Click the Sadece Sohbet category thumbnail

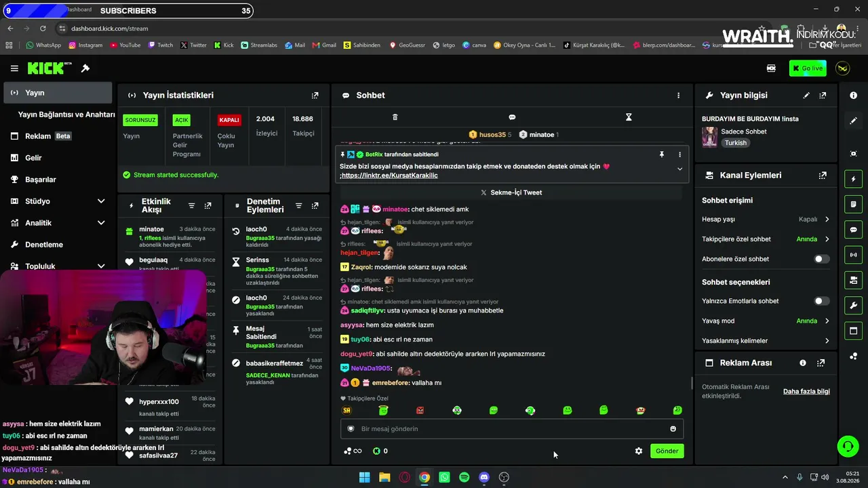tap(709, 137)
